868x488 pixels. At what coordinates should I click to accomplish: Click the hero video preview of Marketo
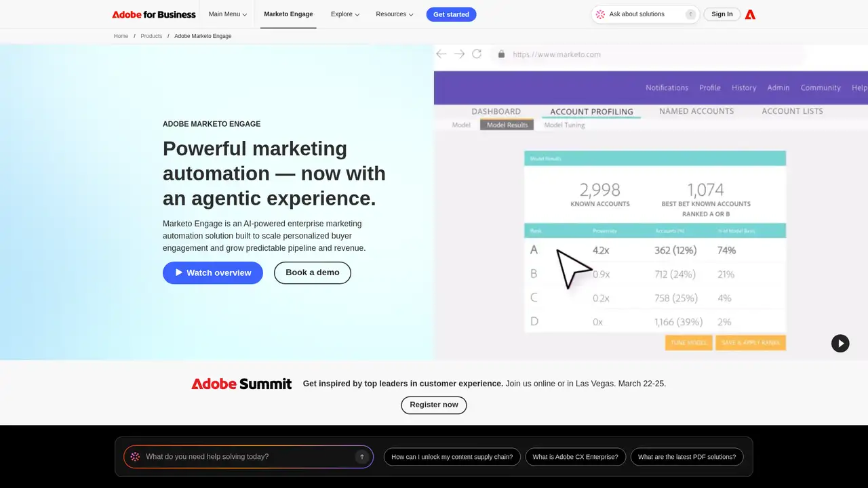coord(651,202)
